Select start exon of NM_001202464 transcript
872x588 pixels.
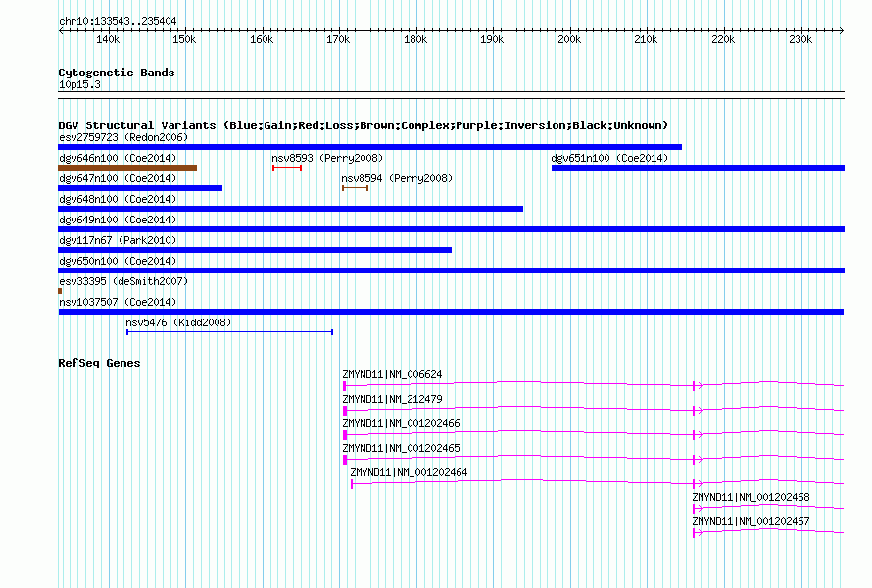(352, 484)
